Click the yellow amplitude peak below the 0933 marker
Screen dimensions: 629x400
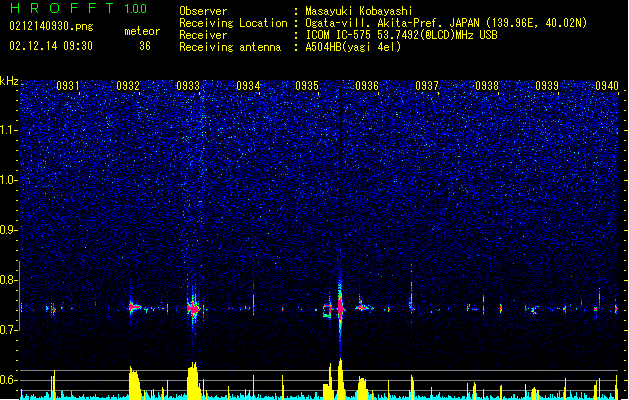pyautogui.click(x=193, y=380)
